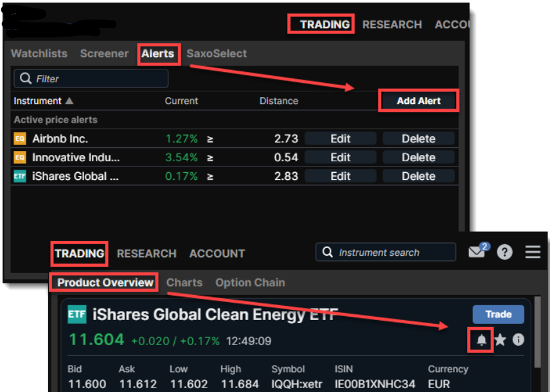Open the help question mark icon
The image size is (550, 392).
pos(505,252)
